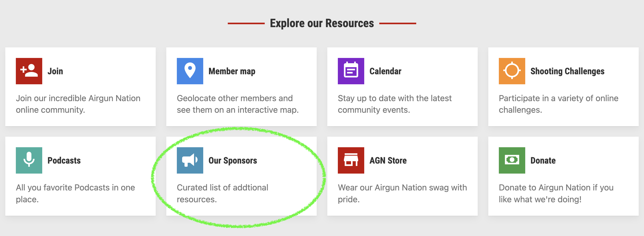The height and width of the screenshot is (236, 644).
Task: Click 'Wear our Airgun Nation swag' description
Action: (x=402, y=193)
